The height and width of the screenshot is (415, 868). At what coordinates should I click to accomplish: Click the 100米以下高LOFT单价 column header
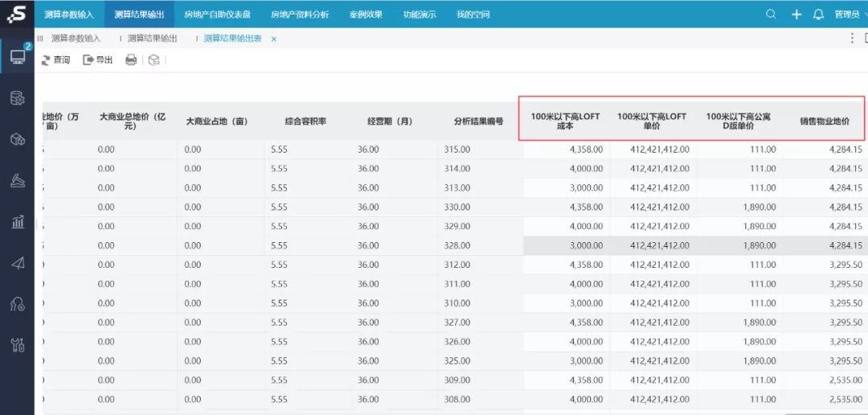coord(652,121)
